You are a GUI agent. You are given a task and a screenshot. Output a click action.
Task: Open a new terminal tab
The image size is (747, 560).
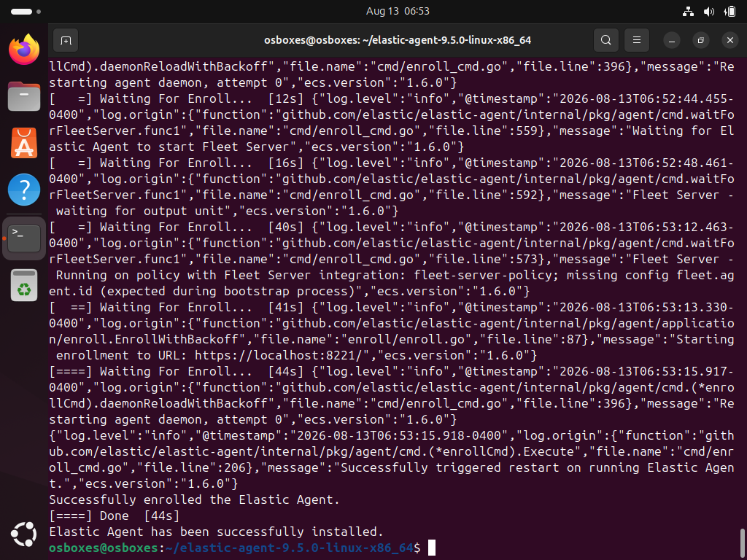[66, 40]
